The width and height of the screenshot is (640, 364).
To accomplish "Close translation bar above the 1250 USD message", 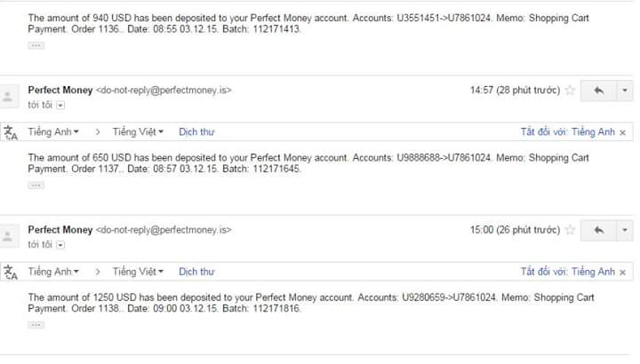I will coord(622,272).
